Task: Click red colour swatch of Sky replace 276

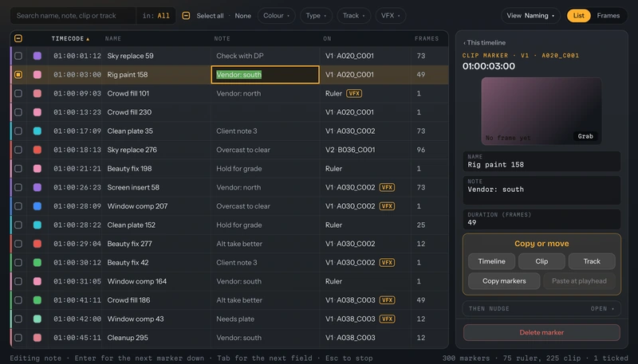Action: [x=37, y=150]
